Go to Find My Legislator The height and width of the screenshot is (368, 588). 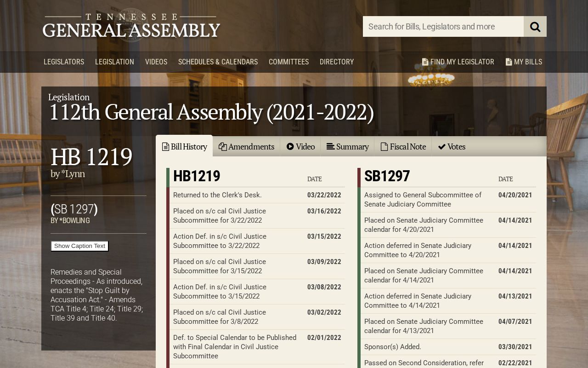pos(458,62)
